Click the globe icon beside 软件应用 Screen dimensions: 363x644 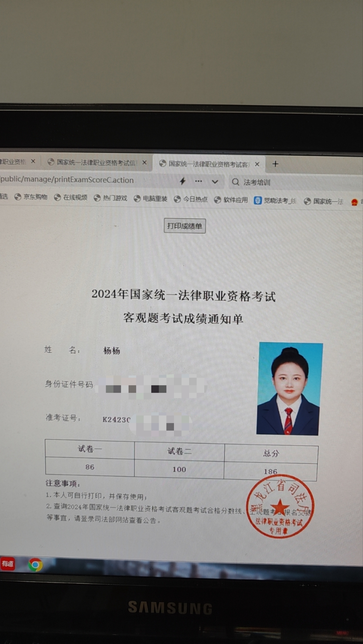(218, 200)
